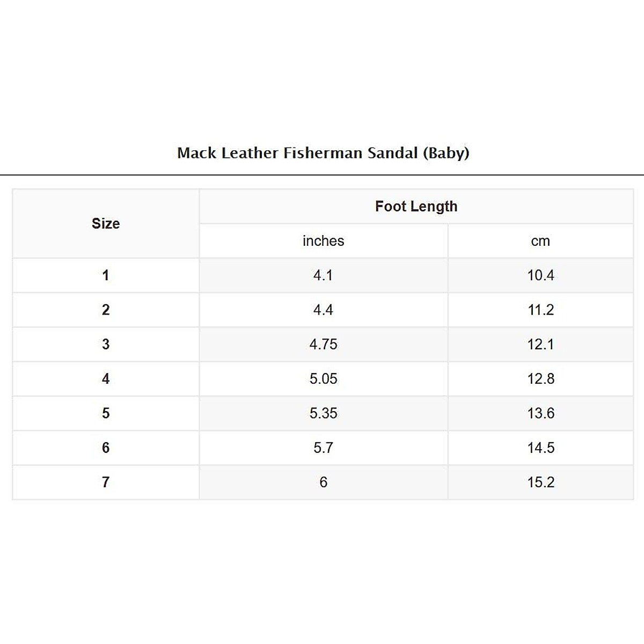
Task: Select the 13.6 cm cell
Action: [540, 413]
